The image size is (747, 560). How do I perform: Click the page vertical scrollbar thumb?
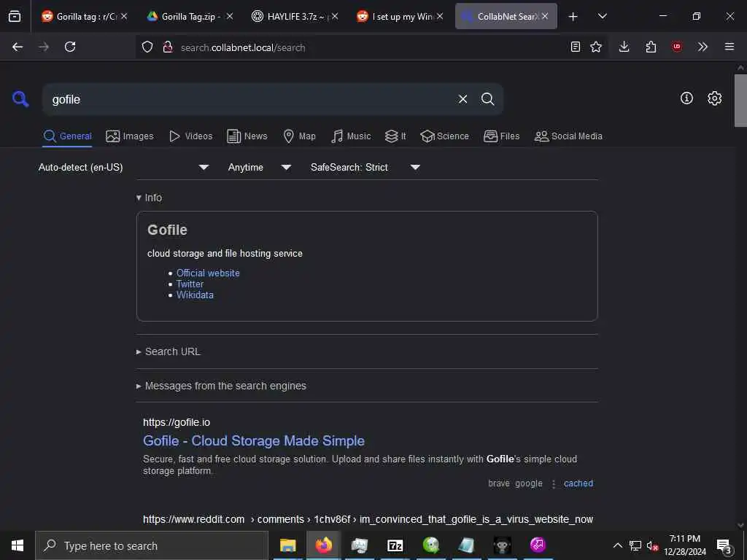tap(740, 101)
